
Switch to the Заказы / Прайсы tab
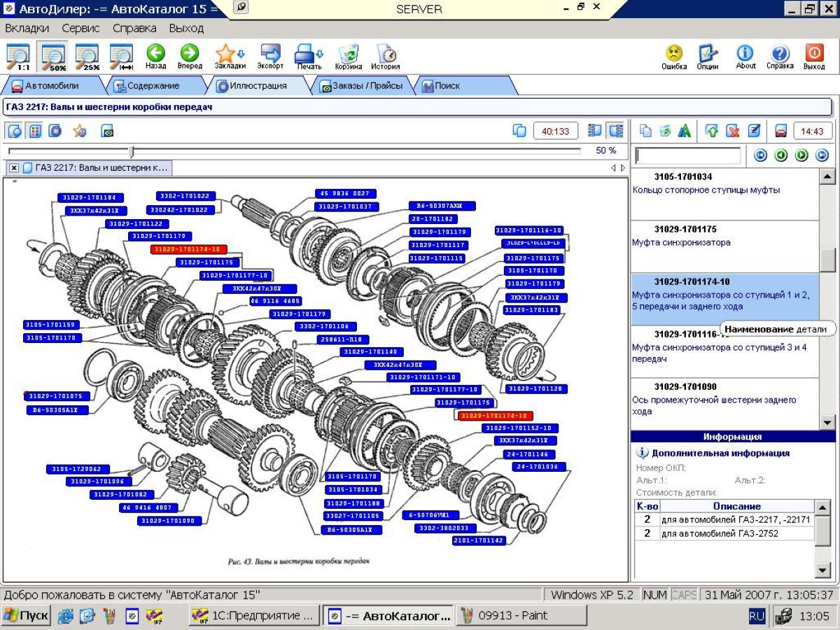(361, 86)
